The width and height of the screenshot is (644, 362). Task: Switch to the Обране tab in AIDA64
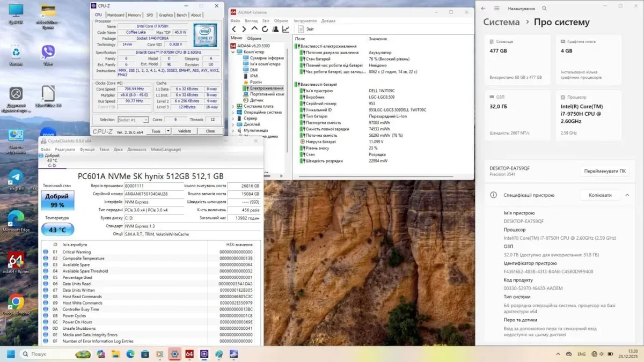(x=254, y=39)
